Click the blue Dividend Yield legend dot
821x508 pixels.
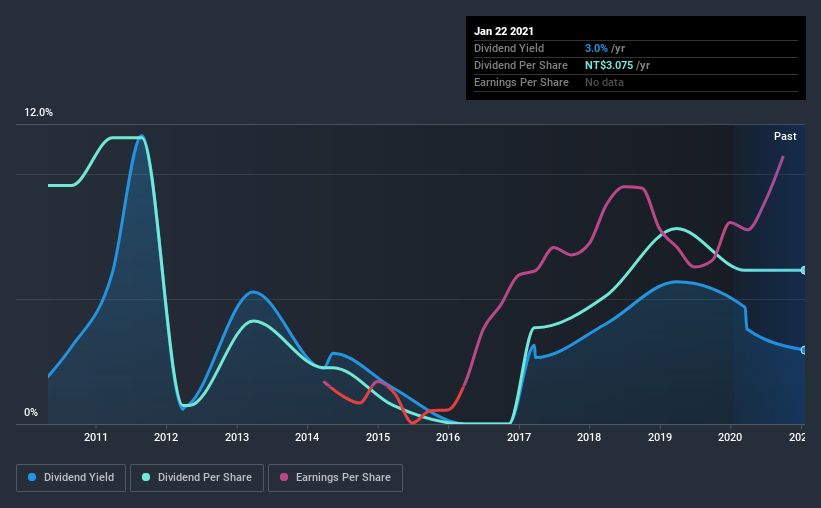tap(32, 477)
